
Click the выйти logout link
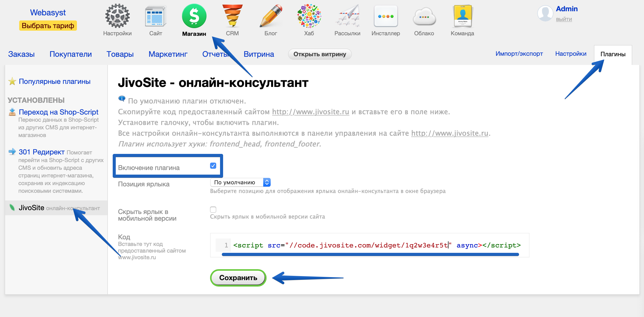[x=564, y=19]
